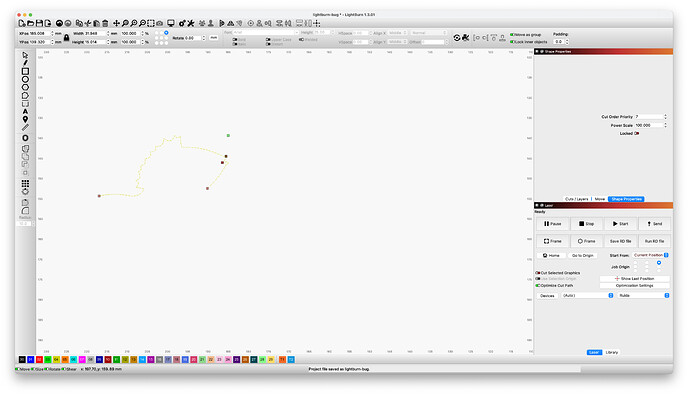The image size is (689, 395).
Task: Choose the Text tool in left toolbar
Action: (x=25, y=112)
